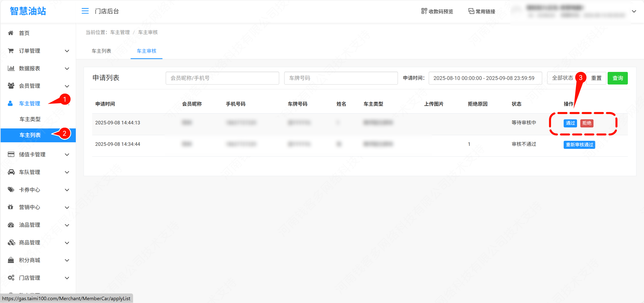This screenshot has height=303, width=644.
Task: Click the 数据报表 bar chart icon
Action: pos(11,68)
